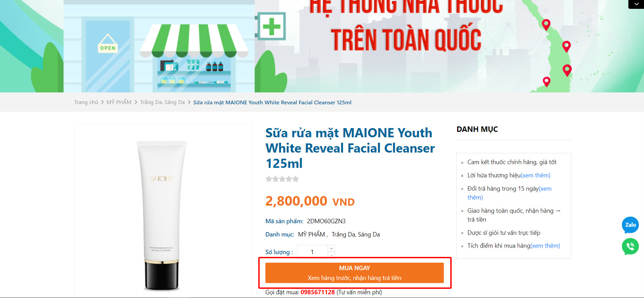This screenshot has height=298, width=644.
Task: Increase quantity with the plus stepper
Action: [331, 248]
